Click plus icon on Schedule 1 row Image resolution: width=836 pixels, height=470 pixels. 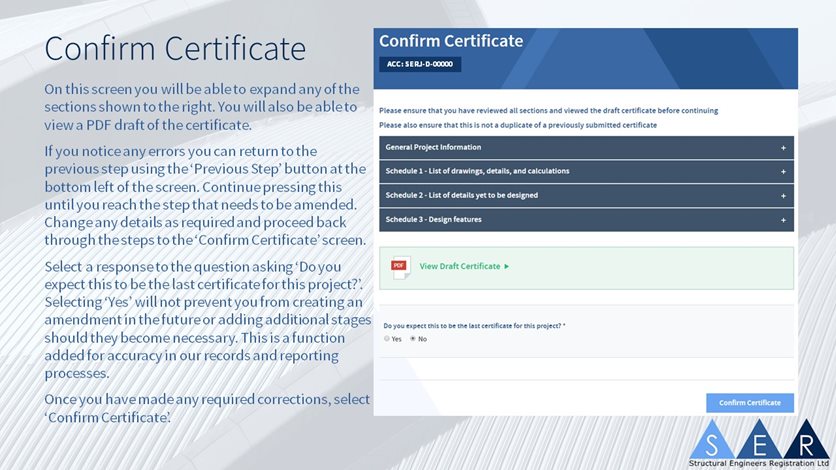pyautogui.click(x=783, y=172)
